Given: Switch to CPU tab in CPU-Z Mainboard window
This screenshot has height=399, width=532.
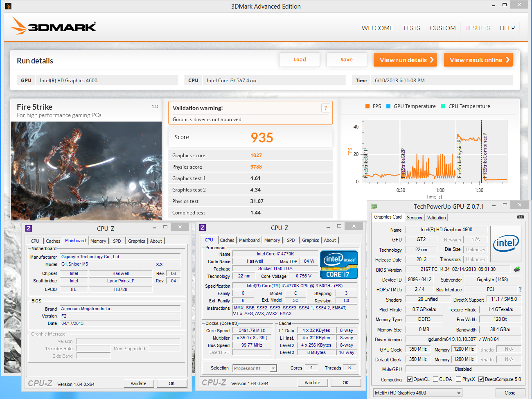Looking at the screenshot, I should click(35, 241).
